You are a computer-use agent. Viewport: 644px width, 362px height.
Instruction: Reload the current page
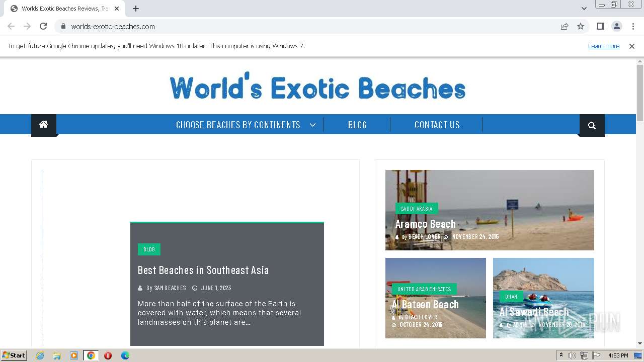[43, 26]
